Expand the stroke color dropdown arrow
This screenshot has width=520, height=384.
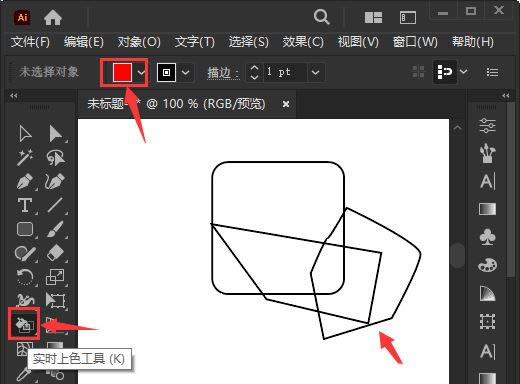[x=186, y=72]
